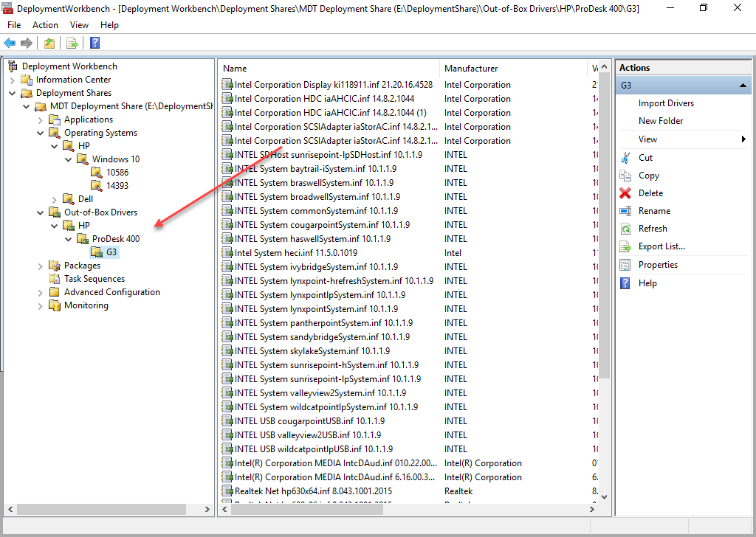Click the Back arrow toolbar icon
Image resolution: width=756 pixels, height=537 pixels.
click(x=10, y=43)
